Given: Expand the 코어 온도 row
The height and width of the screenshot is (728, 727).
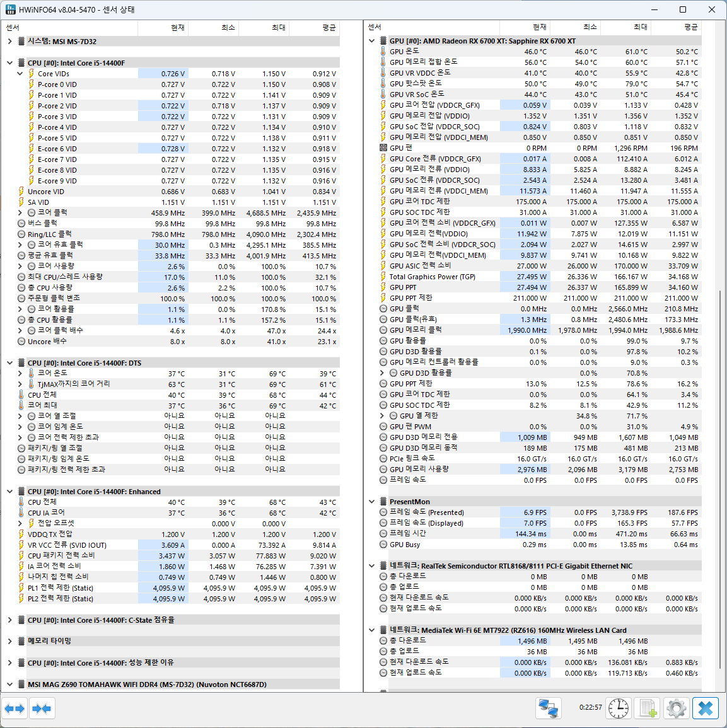Looking at the screenshot, I should [20, 373].
